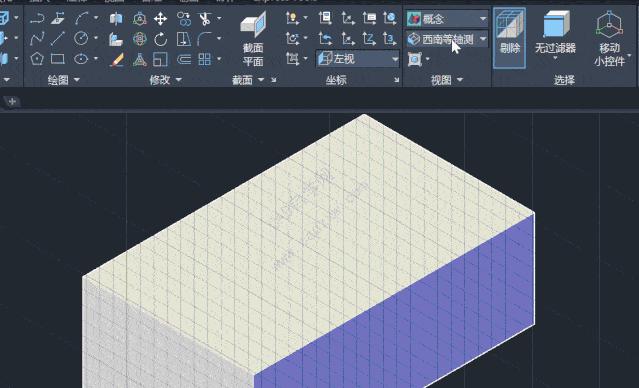
Task: Add a new tab with plus button
Action: [x=12, y=102]
